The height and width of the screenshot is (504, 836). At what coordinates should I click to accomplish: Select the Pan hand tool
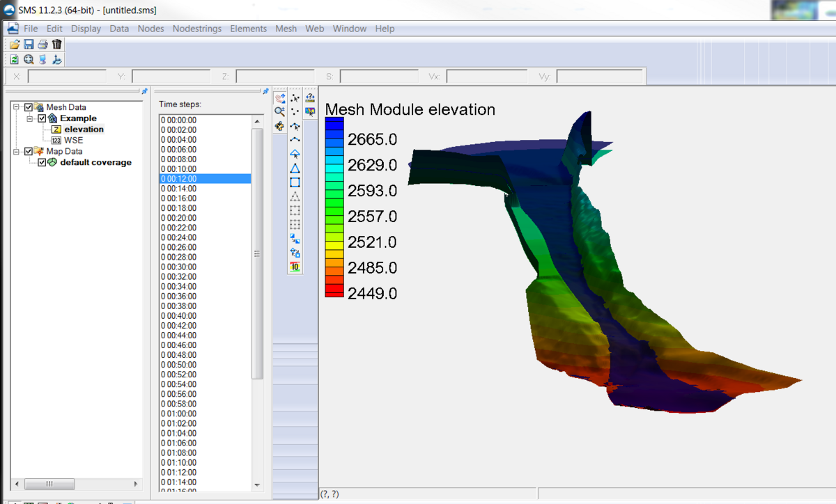pos(279,97)
